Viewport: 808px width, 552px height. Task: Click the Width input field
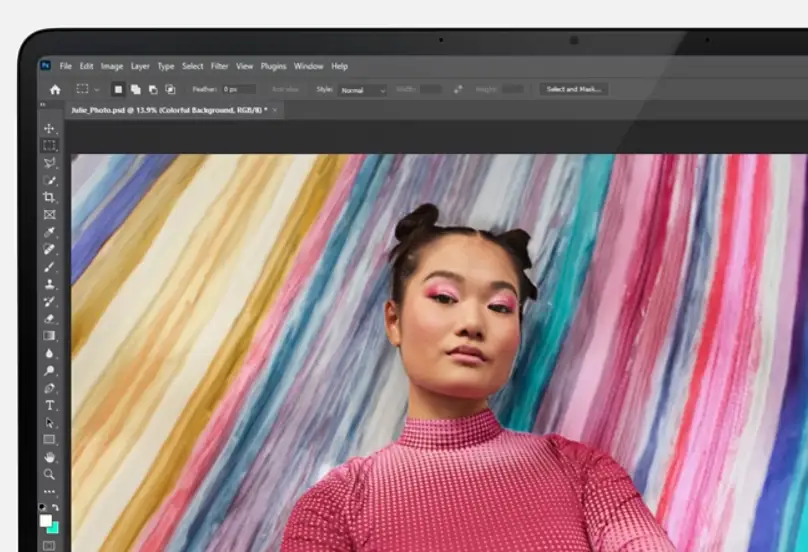tap(430, 90)
